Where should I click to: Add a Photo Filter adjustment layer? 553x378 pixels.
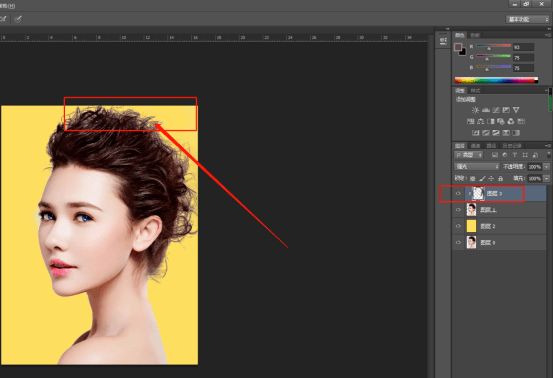[501, 121]
